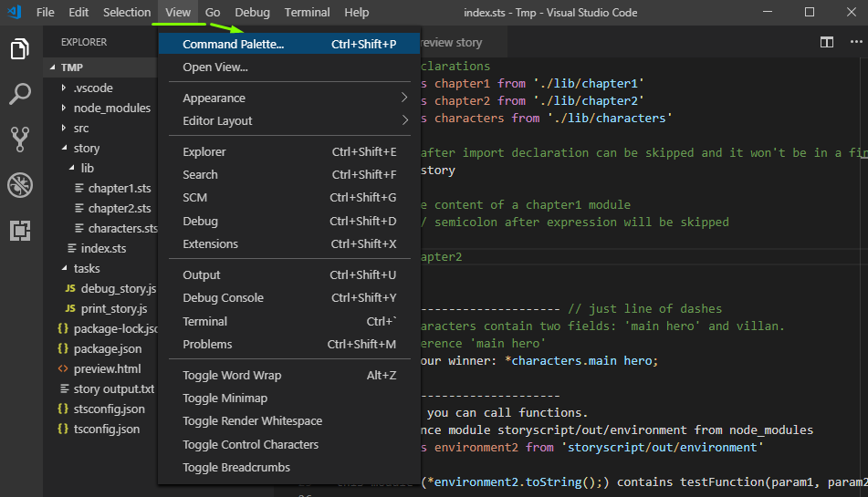
Task: Click the story output.txt file icon
Action: (65, 388)
